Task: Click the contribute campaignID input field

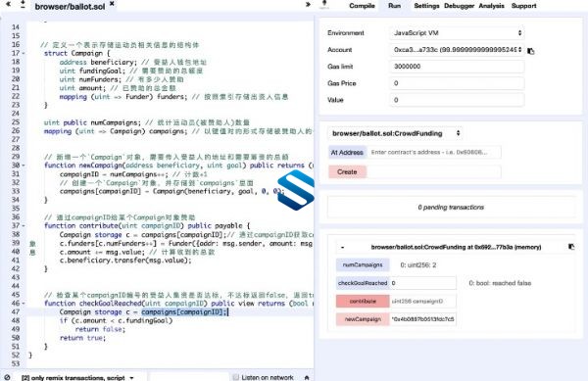Action: (x=423, y=302)
